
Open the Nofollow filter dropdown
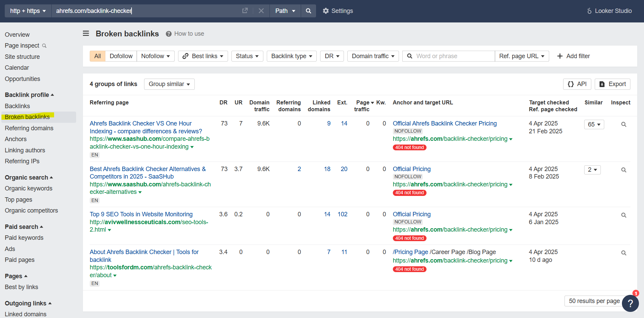point(156,56)
